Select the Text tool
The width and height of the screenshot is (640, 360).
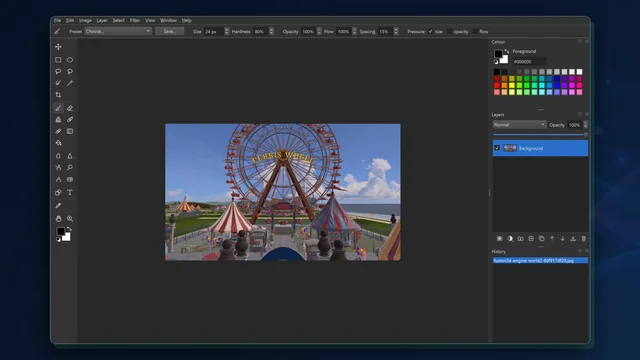70,192
